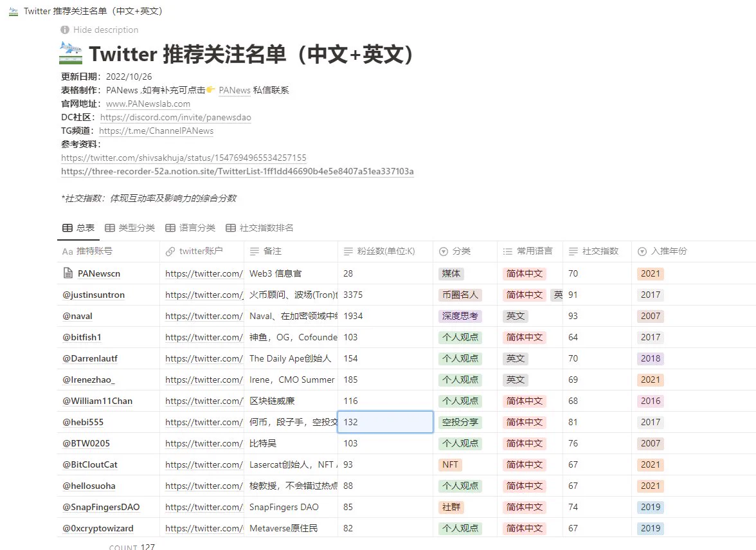Switch to the 总表 view tab
The height and width of the screenshot is (550, 756).
(x=78, y=228)
